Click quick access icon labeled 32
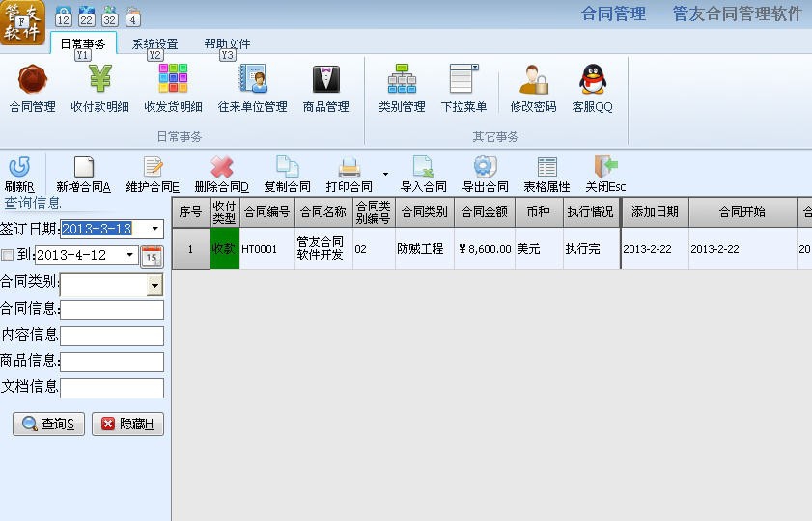 109,16
